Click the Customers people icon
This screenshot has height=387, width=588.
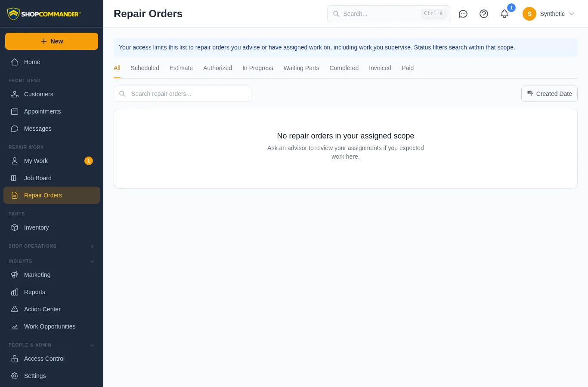pyautogui.click(x=15, y=94)
